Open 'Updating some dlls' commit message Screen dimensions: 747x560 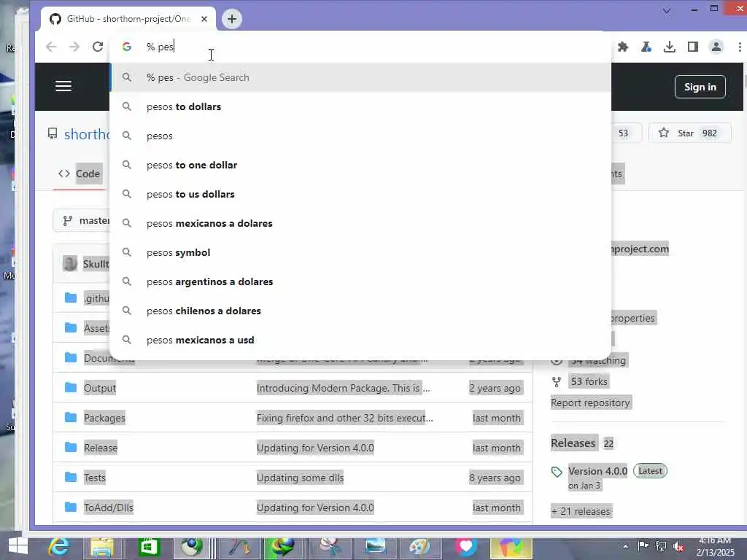300,478
